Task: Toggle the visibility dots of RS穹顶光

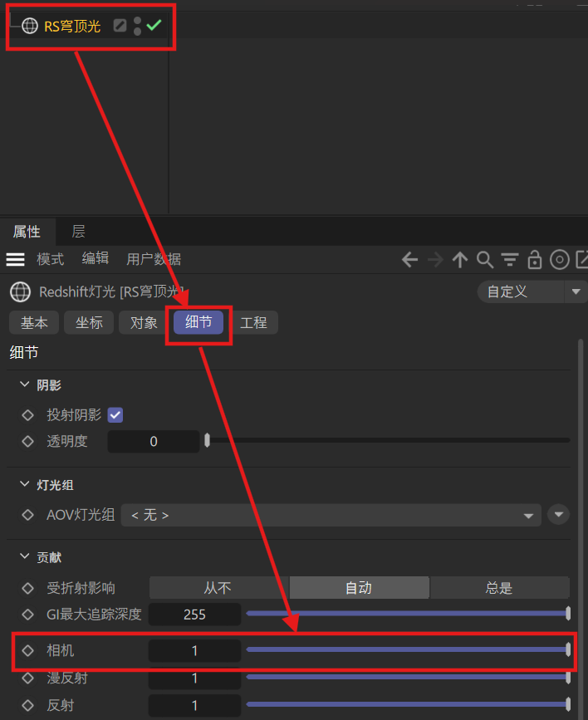Action: click(x=137, y=26)
